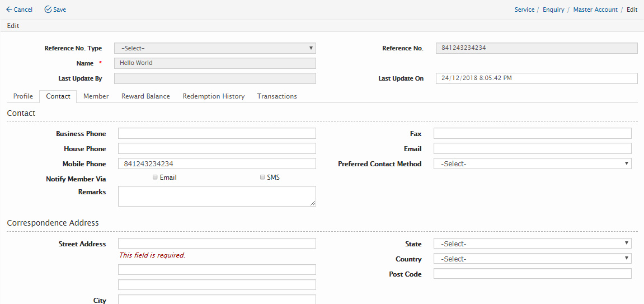Open the Reference No. Type dropdown
Image resolution: width=644 pixels, height=304 pixels.
[x=215, y=48]
